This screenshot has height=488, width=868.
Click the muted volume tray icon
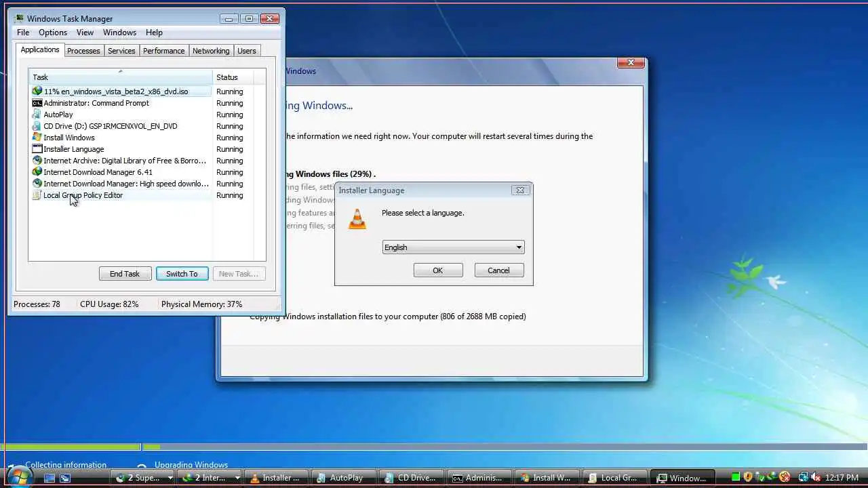[x=815, y=478]
